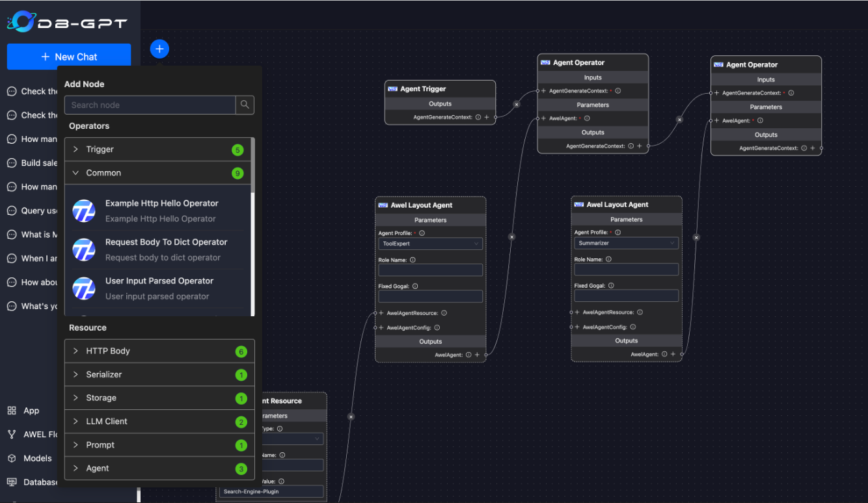Click the plus on first Agent Operator output

[x=640, y=146]
